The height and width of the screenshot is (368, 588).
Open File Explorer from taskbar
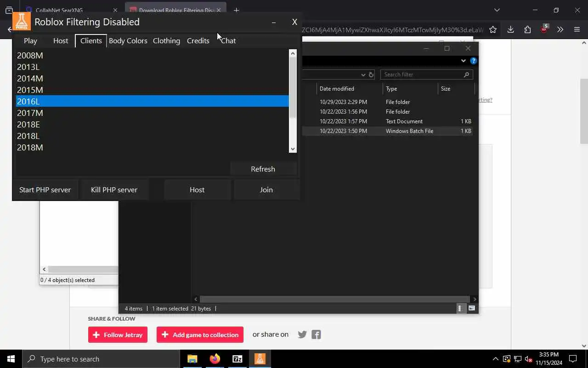[192, 359]
